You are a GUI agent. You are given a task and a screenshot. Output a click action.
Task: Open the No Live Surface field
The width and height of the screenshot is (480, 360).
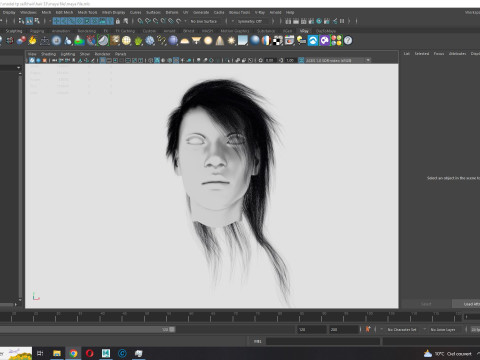click(204, 21)
